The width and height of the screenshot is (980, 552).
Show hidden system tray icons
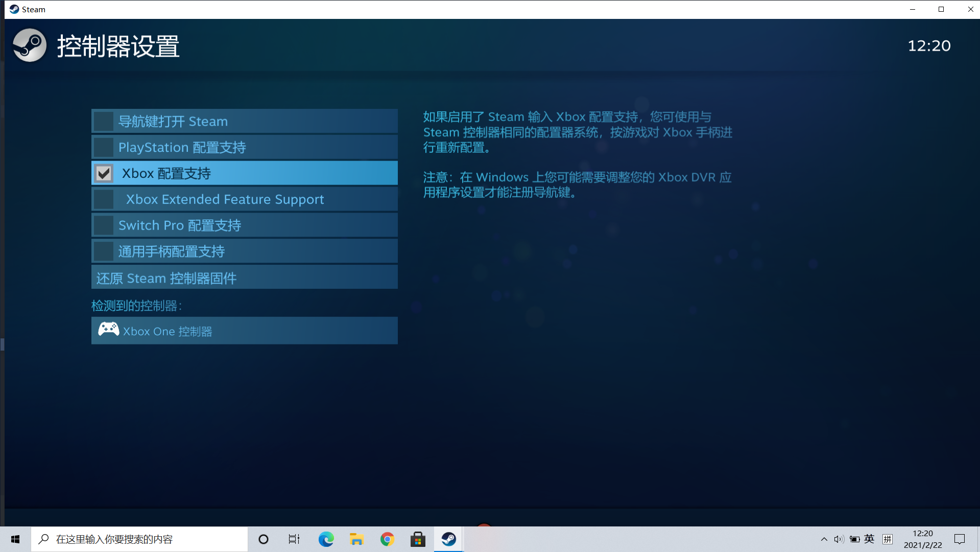[x=824, y=539]
